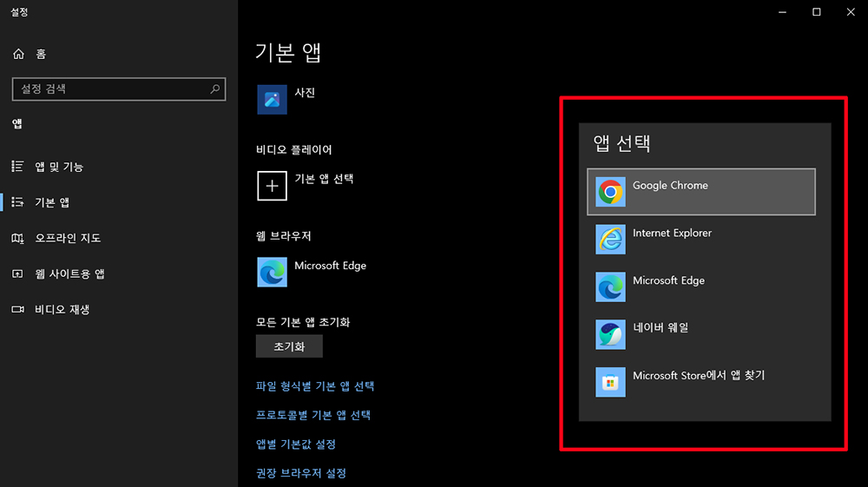Viewport: 868px width, 487px height.
Task: Open 오프라인 지도 settings
Action: pos(68,238)
